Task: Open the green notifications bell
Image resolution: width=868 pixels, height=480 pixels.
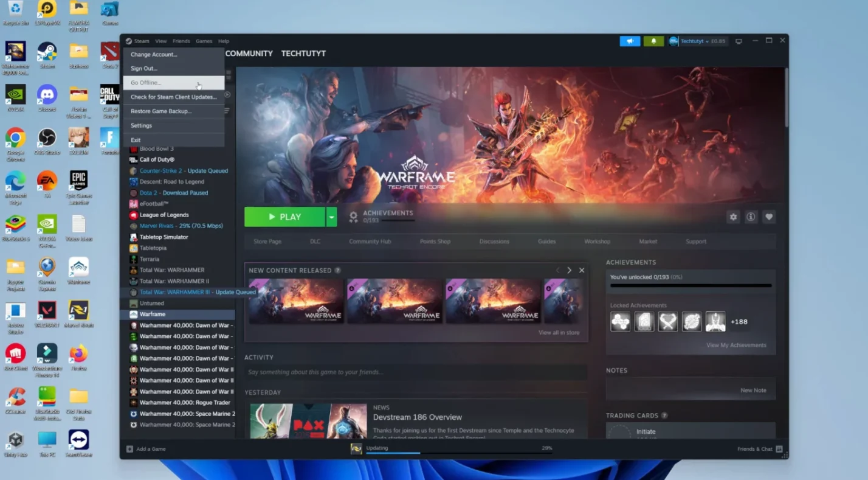Action: [653, 41]
